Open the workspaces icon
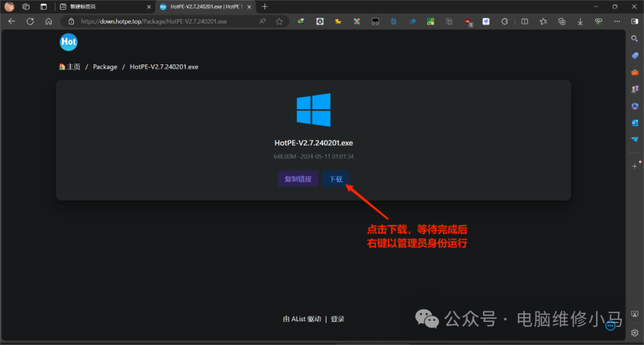The image size is (644, 345). point(26,7)
